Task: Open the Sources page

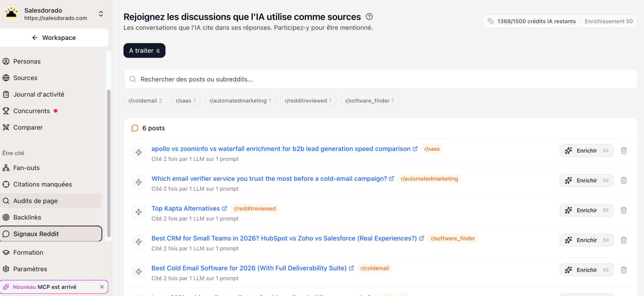Action: (25, 78)
